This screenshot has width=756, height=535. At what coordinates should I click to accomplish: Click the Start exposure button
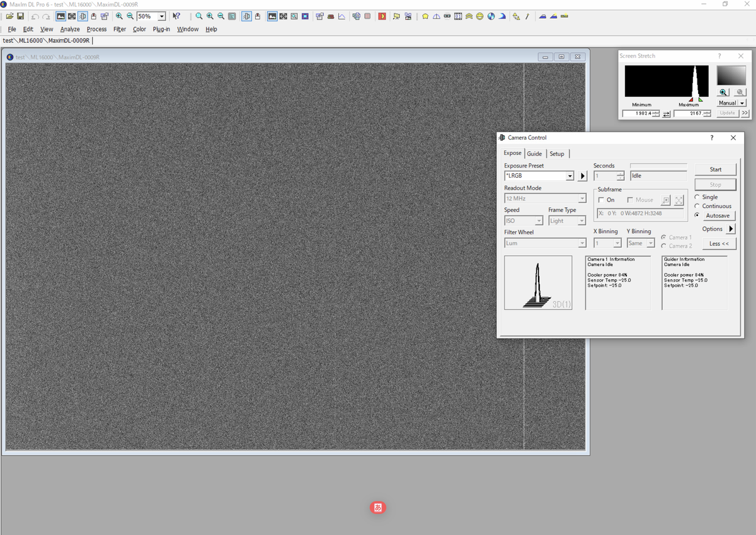pos(716,169)
